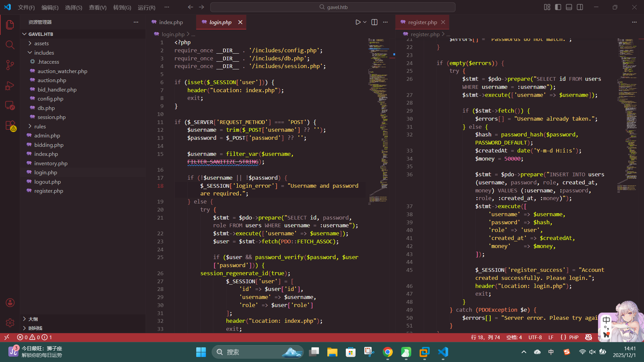Viewport: 644px width, 362px height.
Task: Toggle secondary side bar visibility
Action: (580, 7)
